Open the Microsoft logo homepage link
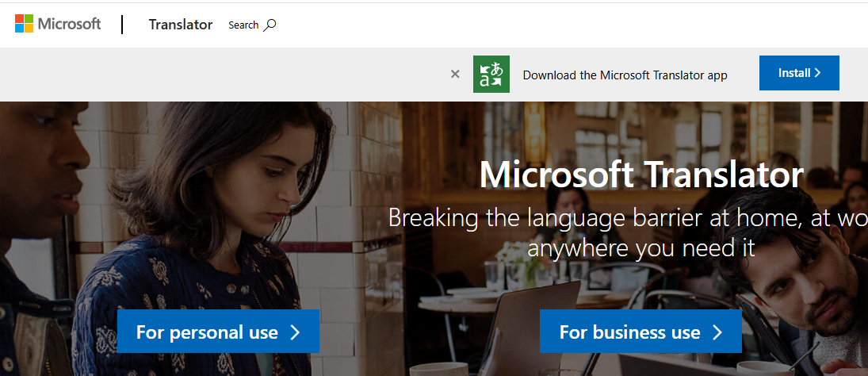This screenshot has height=376, width=868. [58, 24]
